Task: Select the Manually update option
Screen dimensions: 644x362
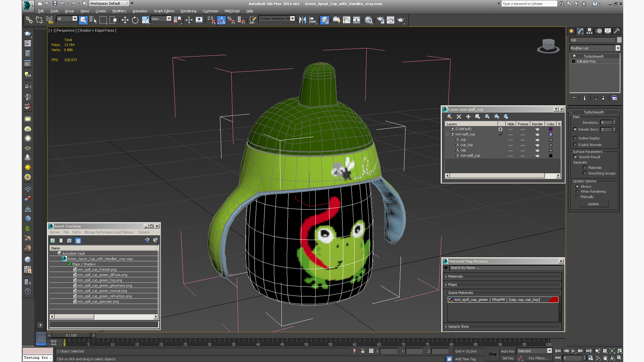Action: [x=577, y=197]
